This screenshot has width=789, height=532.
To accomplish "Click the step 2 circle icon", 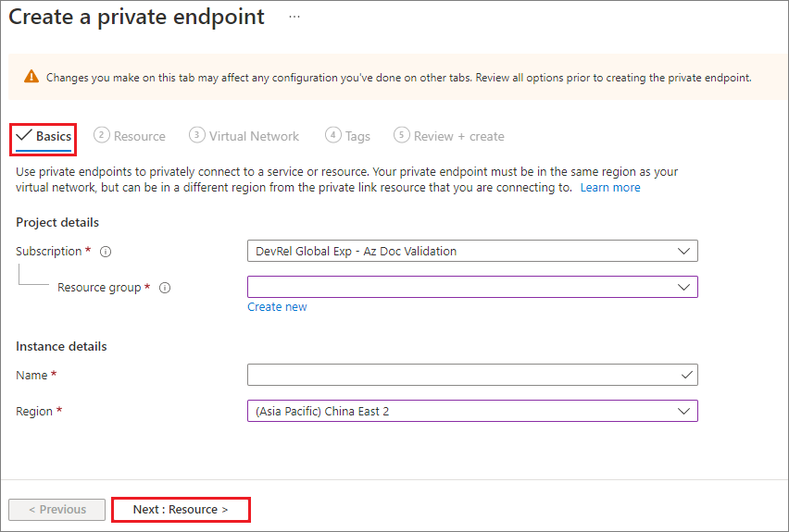I will (102, 135).
